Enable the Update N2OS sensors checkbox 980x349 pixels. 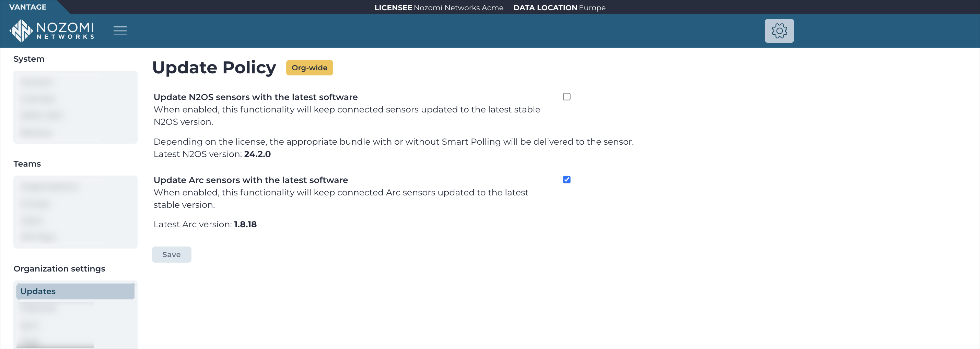(567, 97)
